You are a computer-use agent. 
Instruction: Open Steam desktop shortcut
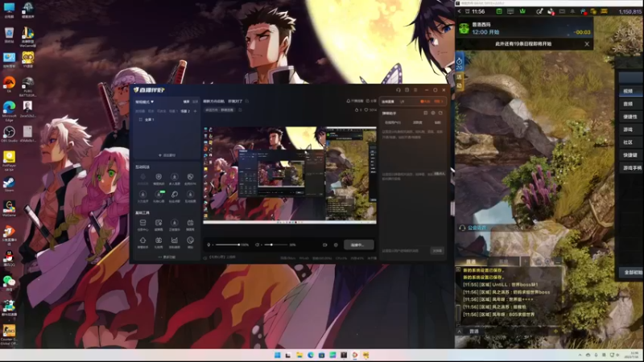tap(9, 183)
